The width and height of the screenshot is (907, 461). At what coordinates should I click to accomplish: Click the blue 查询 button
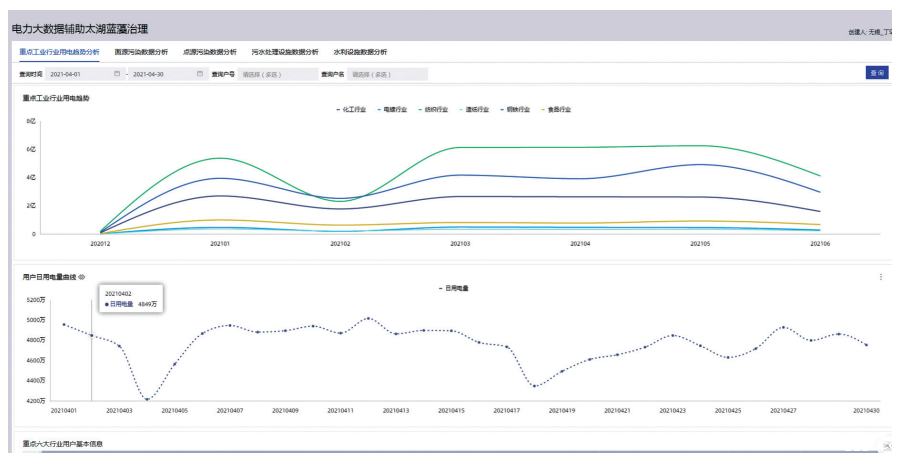pos(876,73)
